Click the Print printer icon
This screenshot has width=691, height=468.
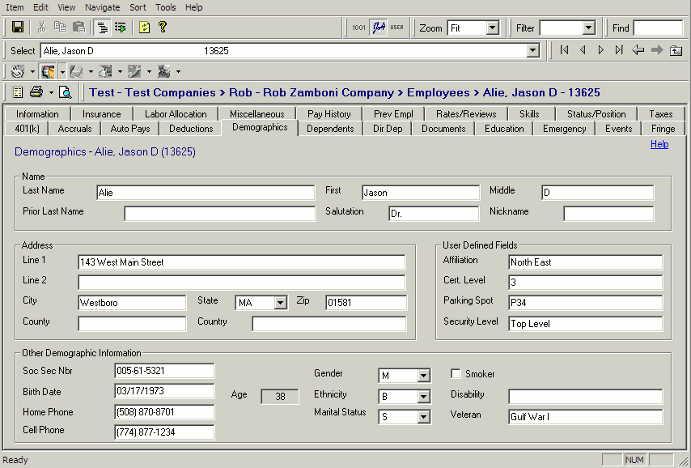click(x=37, y=92)
